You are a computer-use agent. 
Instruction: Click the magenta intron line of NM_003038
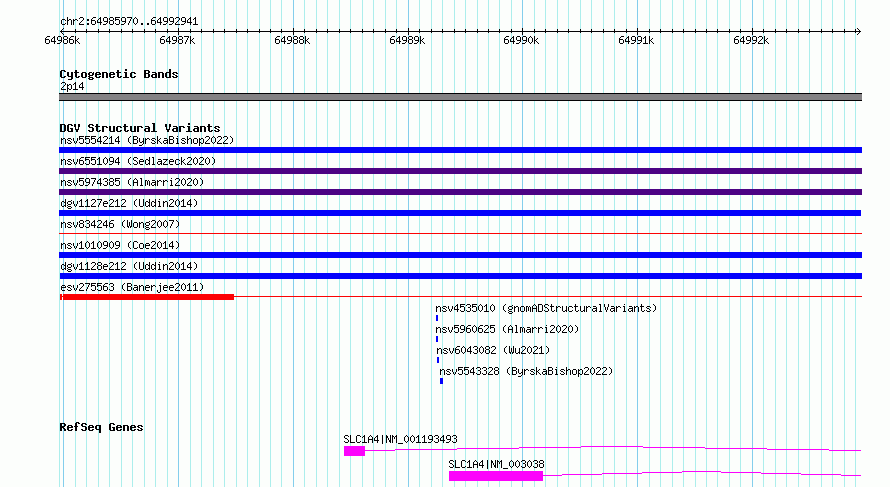point(702,473)
